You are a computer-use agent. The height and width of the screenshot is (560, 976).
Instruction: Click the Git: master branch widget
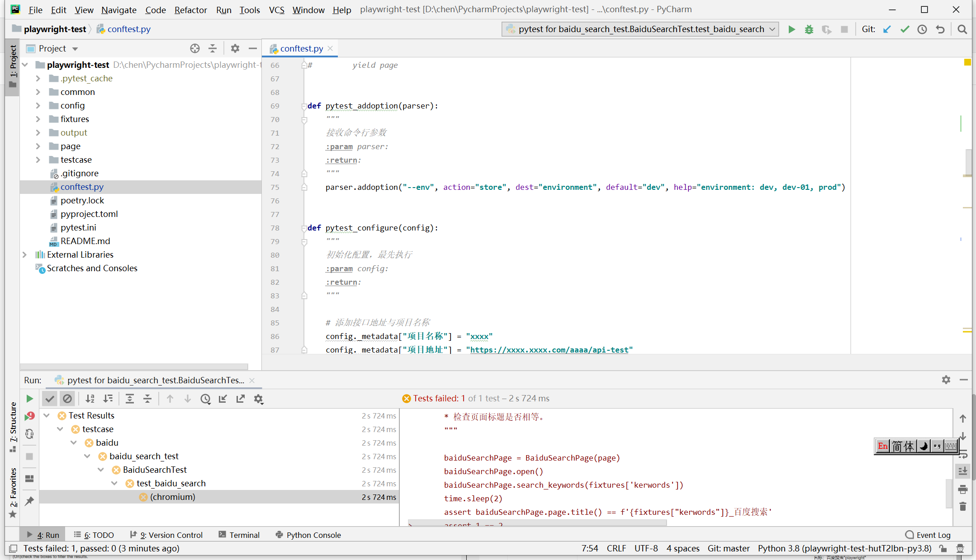click(728, 548)
